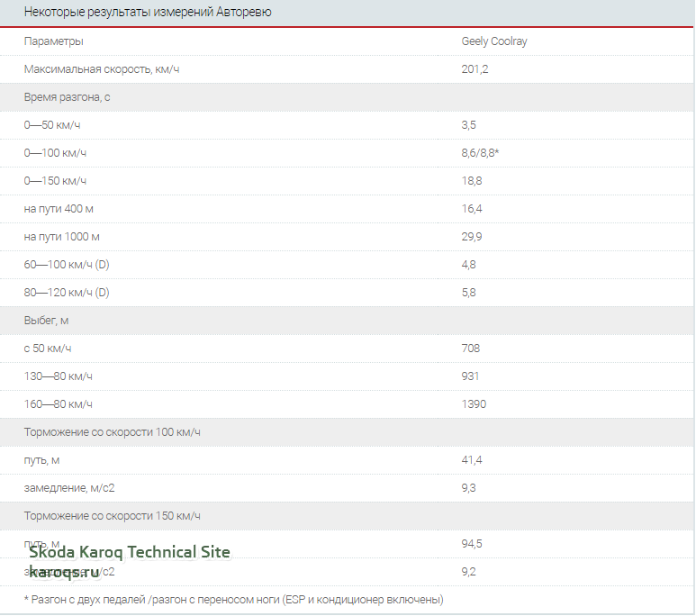Select the value 8,6/8,8*
Screen dimensions: 696x616
pos(480,153)
